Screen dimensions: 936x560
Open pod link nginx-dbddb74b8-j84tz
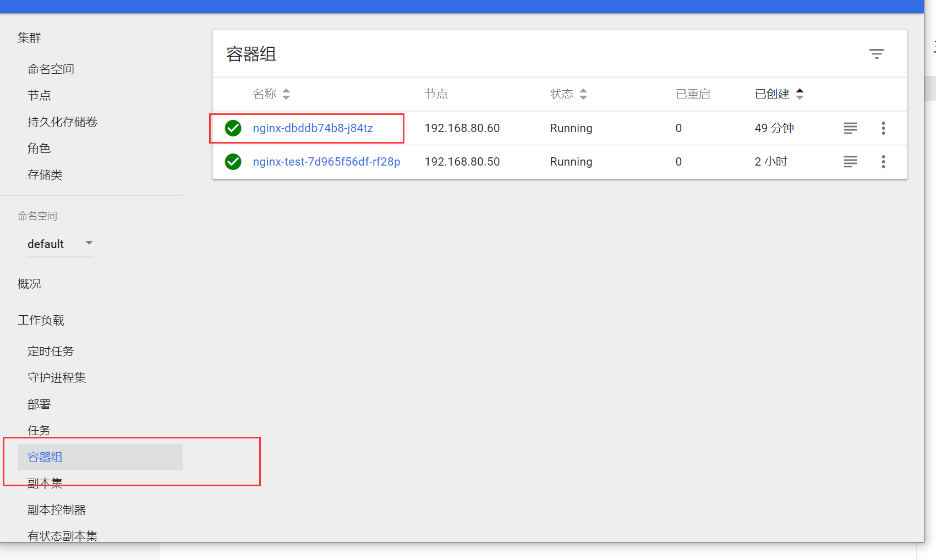[x=313, y=128]
